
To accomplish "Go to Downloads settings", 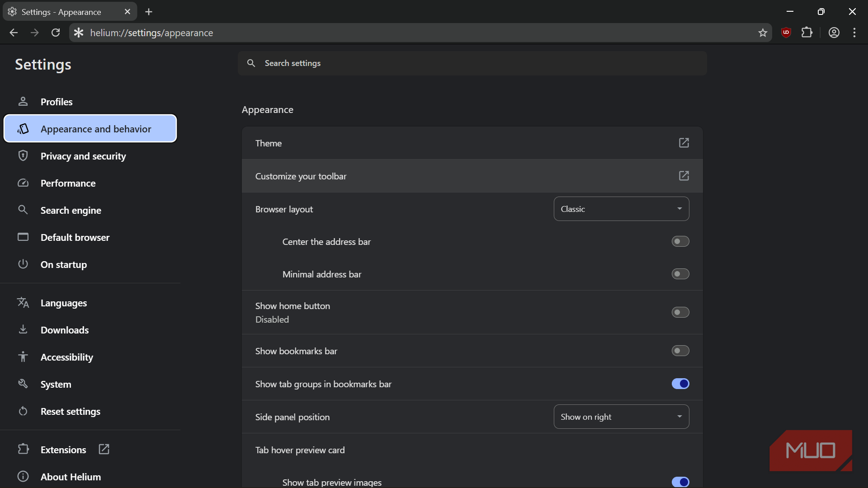I will (x=90, y=330).
